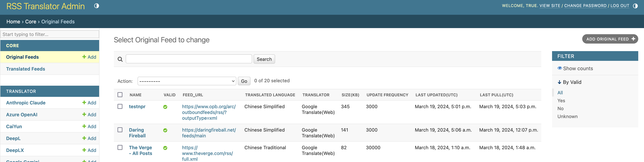Viewport: 644px width, 162px height.
Task: Select the Daring Fireball row checkbox
Action: (120, 130)
